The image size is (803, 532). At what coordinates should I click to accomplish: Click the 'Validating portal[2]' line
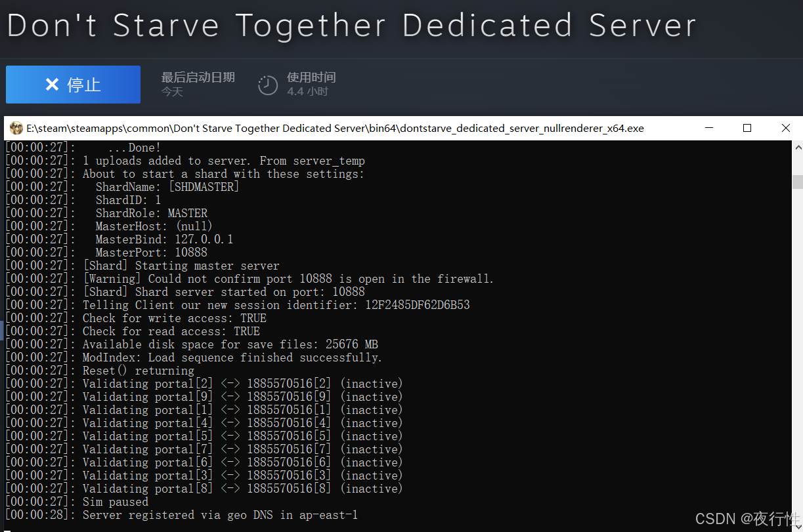pos(204,384)
